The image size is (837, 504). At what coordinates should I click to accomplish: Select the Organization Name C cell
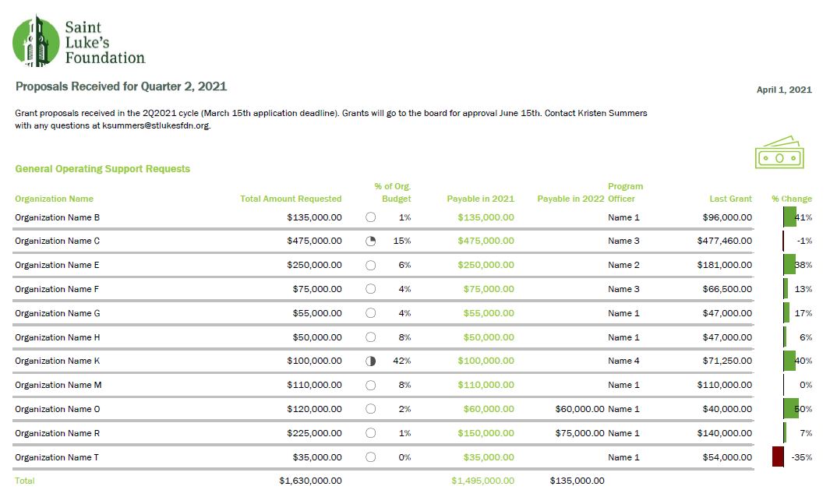pyautogui.click(x=57, y=241)
